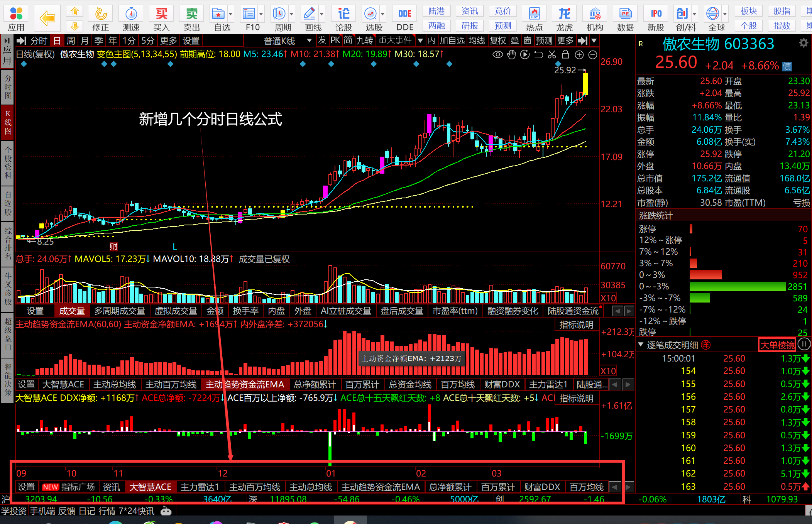Click the zoom-in plus icon above chart
This screenshot has height=524, width=812.
pos(579,55)
